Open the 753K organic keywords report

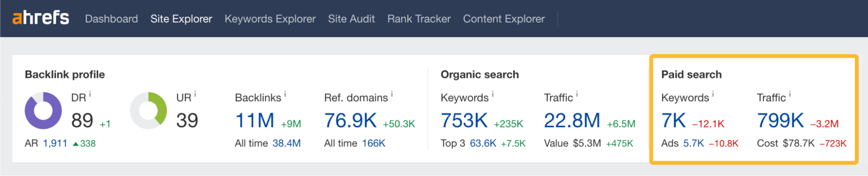click(464, 121)
